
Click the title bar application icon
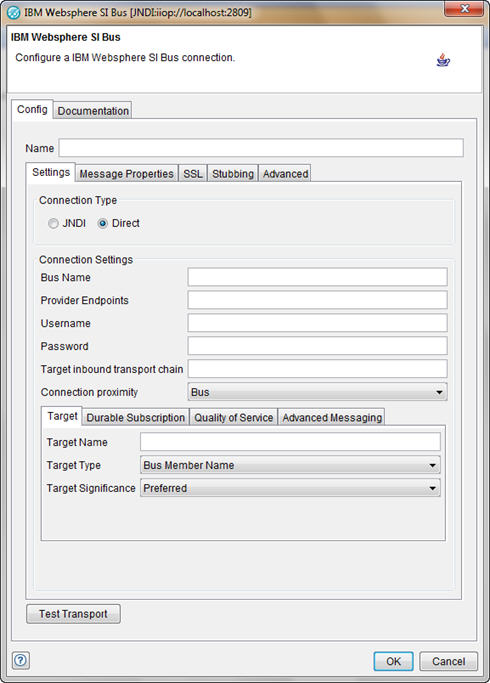[x=14, y=12]
